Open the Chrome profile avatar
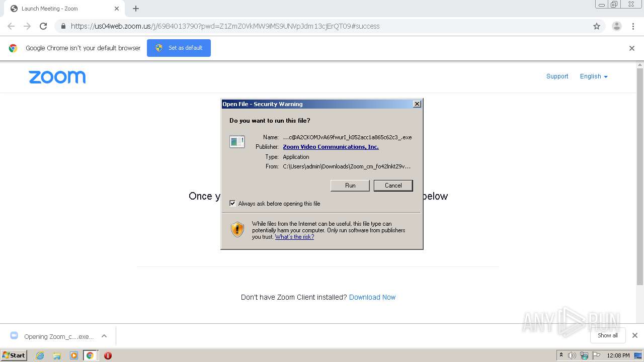This screenshot has width=644, height=362. 616,26
